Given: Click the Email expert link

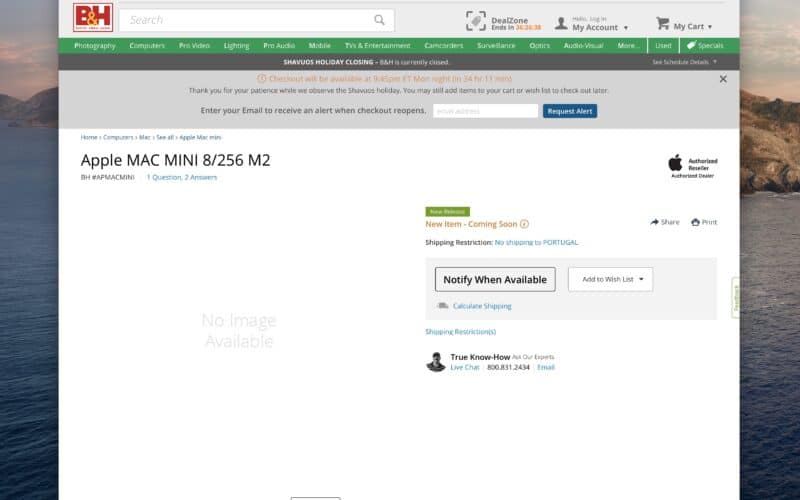Looking at the screenshot, I should point(545,367).
